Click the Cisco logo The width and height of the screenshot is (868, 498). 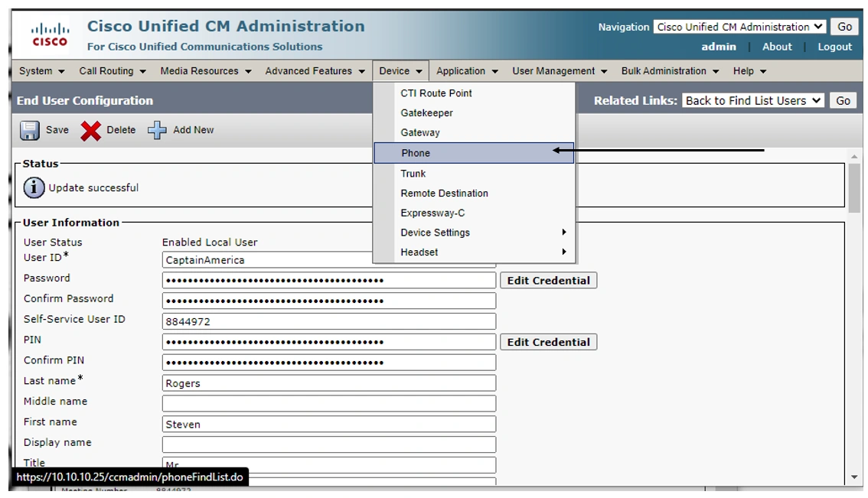click(x=50, y=35)
